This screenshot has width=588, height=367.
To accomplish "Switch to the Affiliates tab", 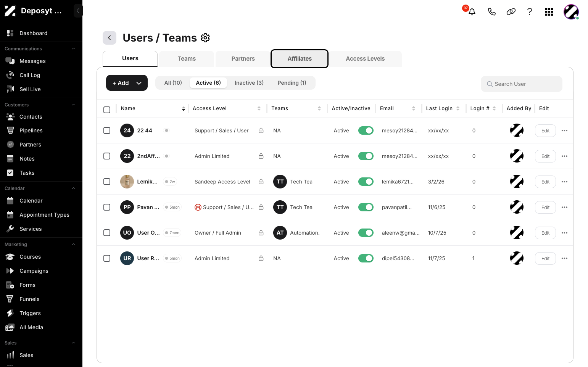I will click(x=300, y=59).
